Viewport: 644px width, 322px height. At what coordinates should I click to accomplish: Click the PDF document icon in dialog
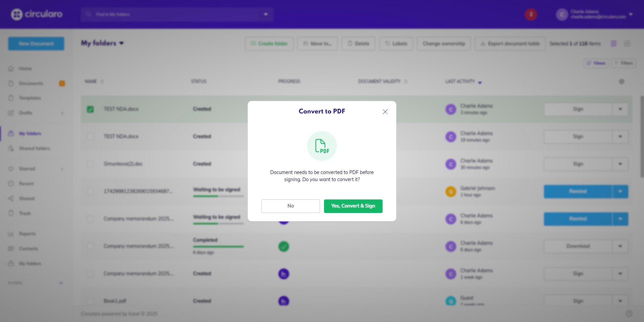(322, 146)
